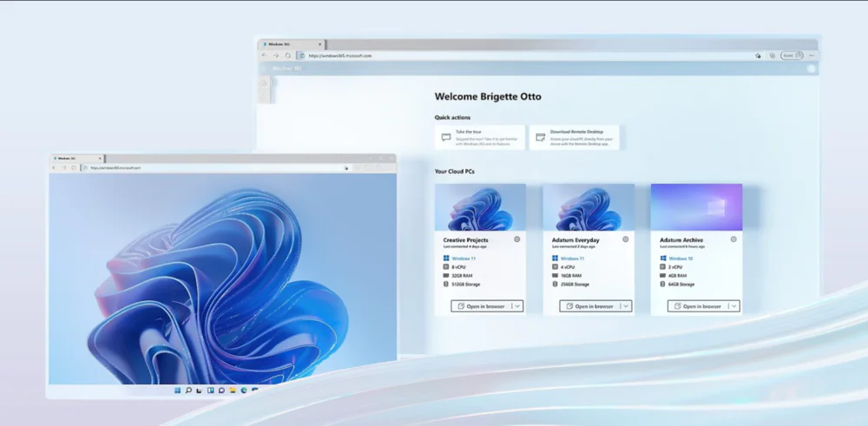
Task: Click Adatum Everyday card thumbnail image
Action: 589,206
